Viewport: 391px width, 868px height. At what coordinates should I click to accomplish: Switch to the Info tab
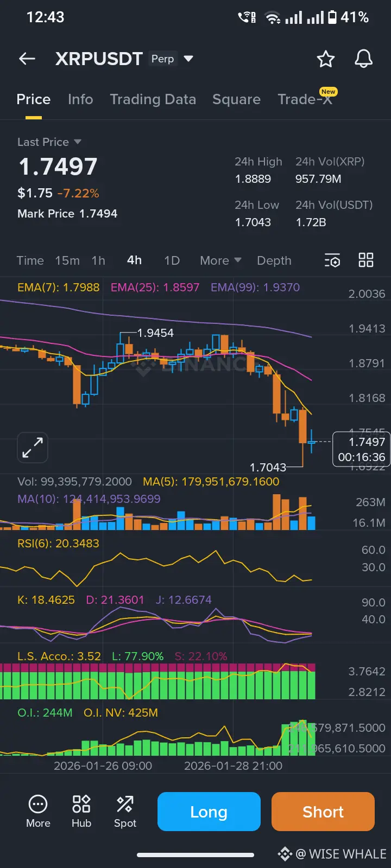coord(80,99)
